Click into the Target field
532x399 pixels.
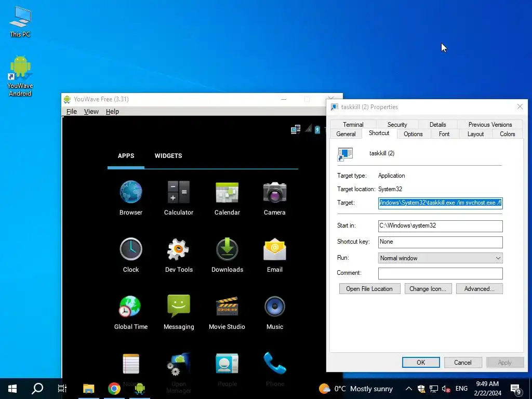440,203
